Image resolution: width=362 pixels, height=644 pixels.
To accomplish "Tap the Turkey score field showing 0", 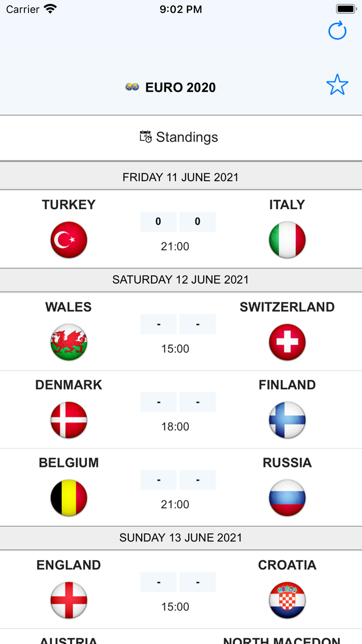I will 158,222.
